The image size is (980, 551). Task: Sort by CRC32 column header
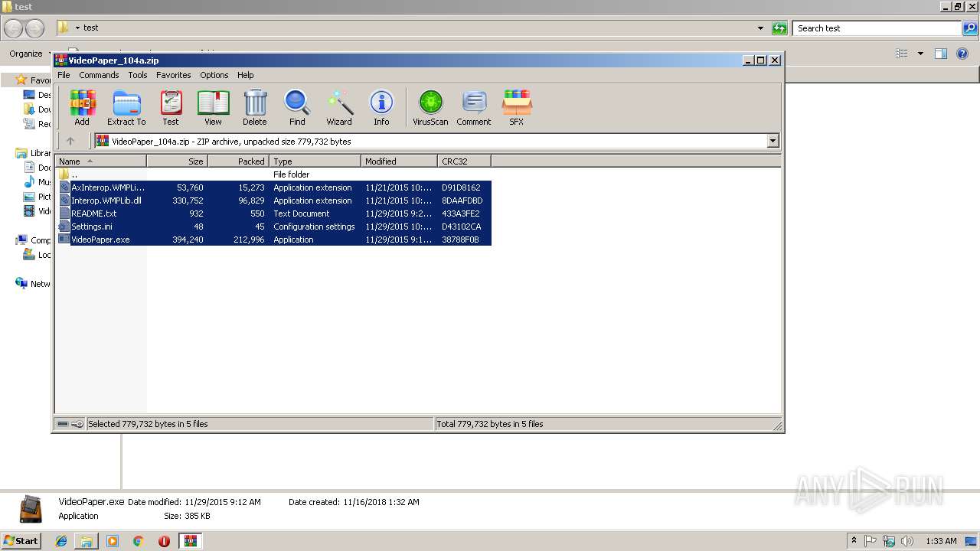(x=464, y=161)
